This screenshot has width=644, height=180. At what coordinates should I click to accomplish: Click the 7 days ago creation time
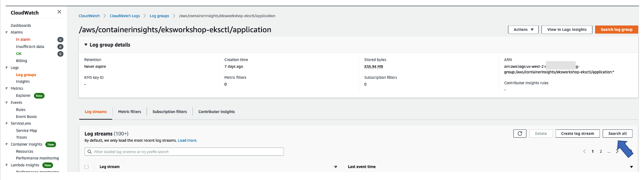(x=234, y=66)
